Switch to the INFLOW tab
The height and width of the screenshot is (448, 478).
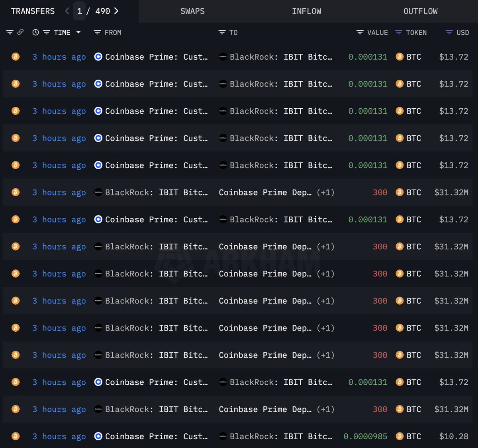click(x=306, y=11)
